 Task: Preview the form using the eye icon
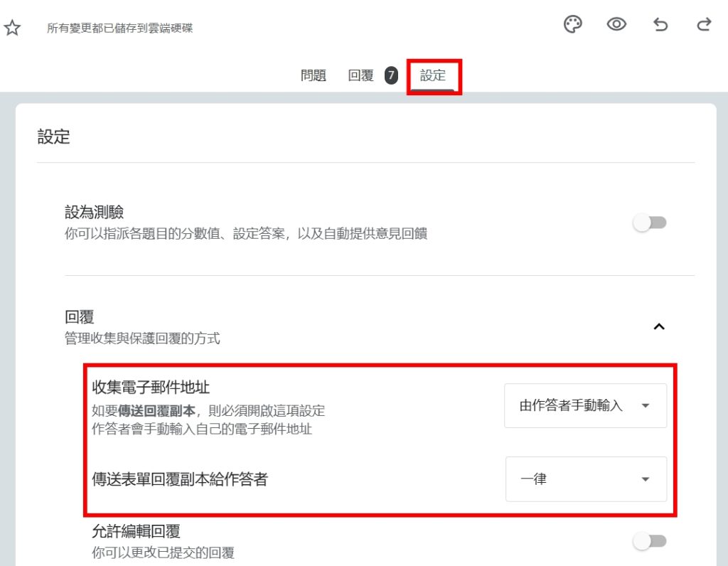click(616, 25)
